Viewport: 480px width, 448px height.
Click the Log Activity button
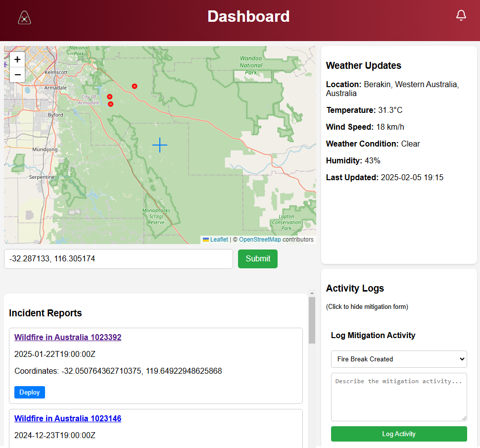pos(399,434)
